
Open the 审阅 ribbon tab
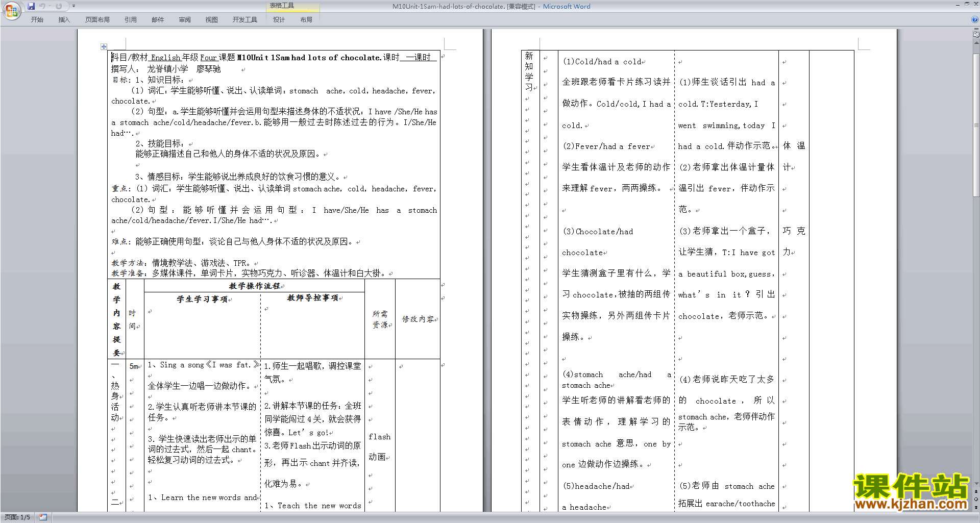[185, 20]
